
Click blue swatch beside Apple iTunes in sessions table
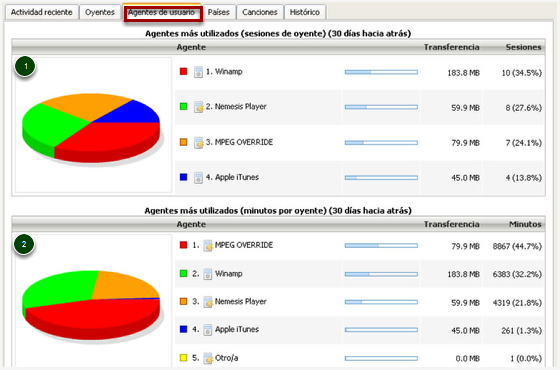tap(184, 177)
